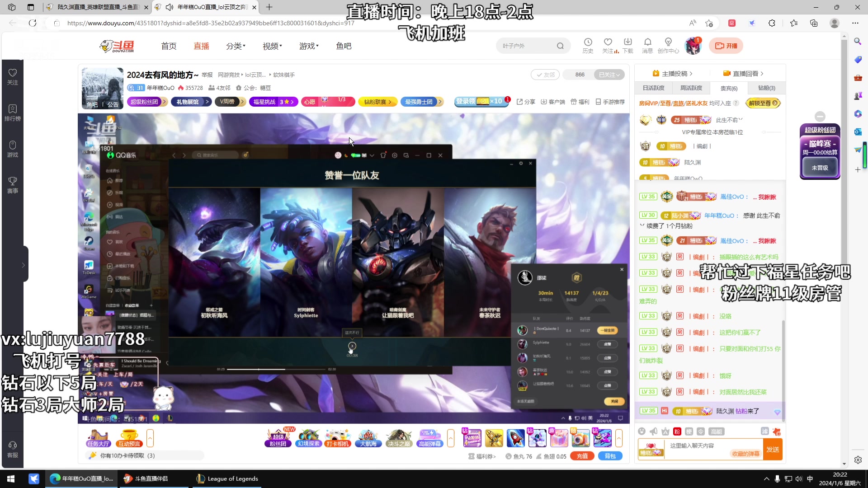Open the 历史 history clock icon

point(588,46)
